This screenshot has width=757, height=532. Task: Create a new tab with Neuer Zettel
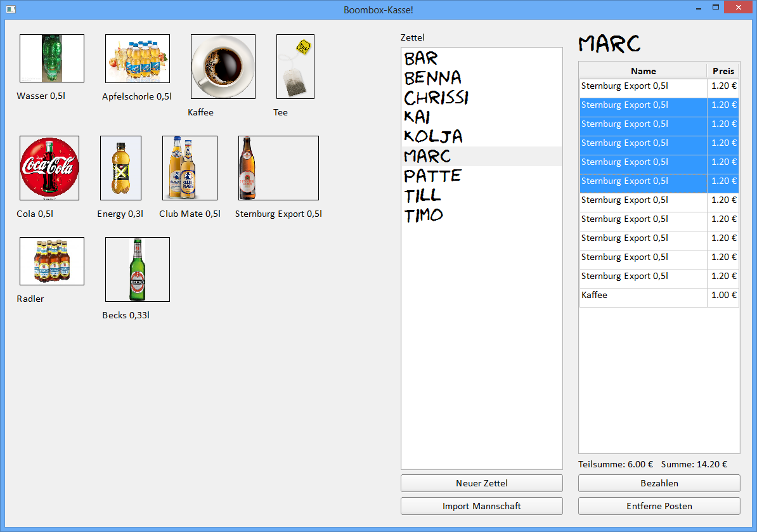[481, 483]
